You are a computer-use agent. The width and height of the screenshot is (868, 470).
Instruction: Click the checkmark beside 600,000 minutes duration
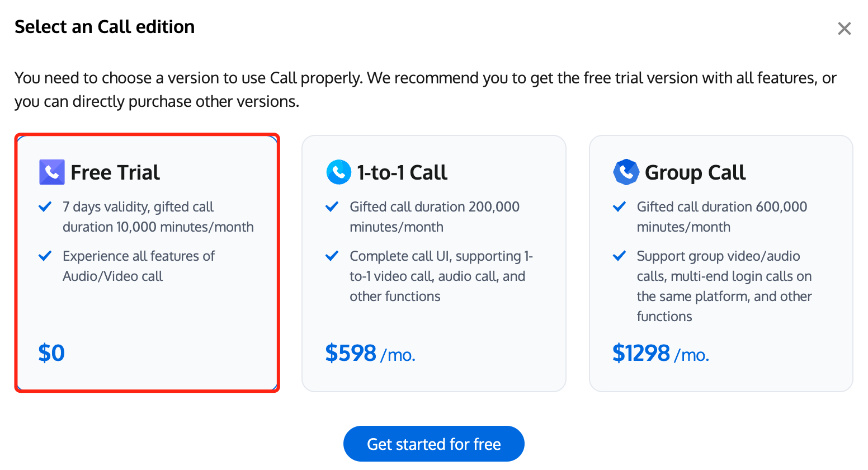(619, 207)
